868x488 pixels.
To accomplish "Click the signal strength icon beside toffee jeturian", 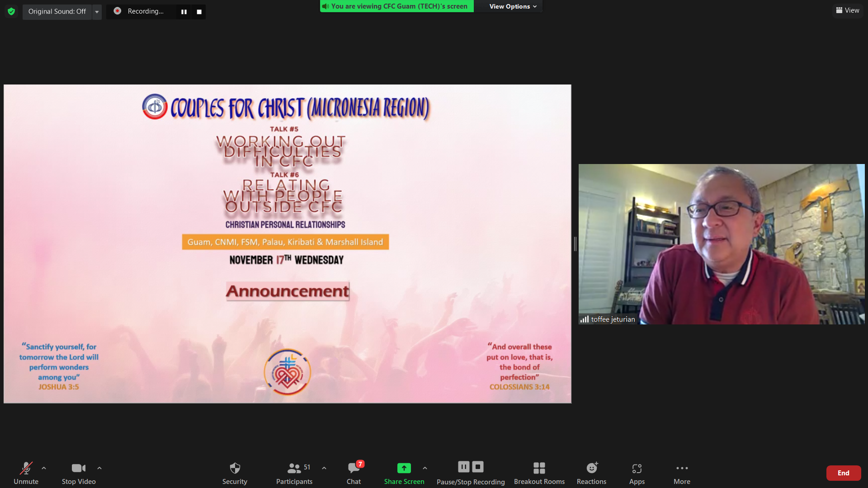I will 585,319.
